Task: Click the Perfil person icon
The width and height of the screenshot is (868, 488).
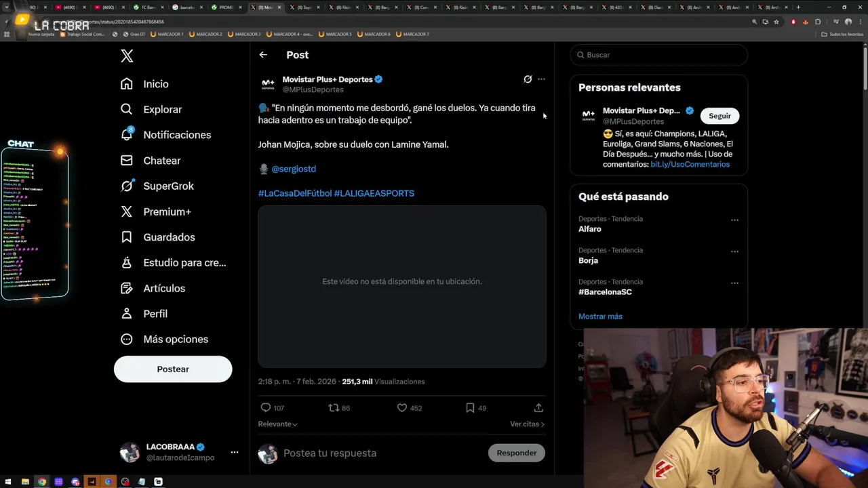Action: point(127,314)
